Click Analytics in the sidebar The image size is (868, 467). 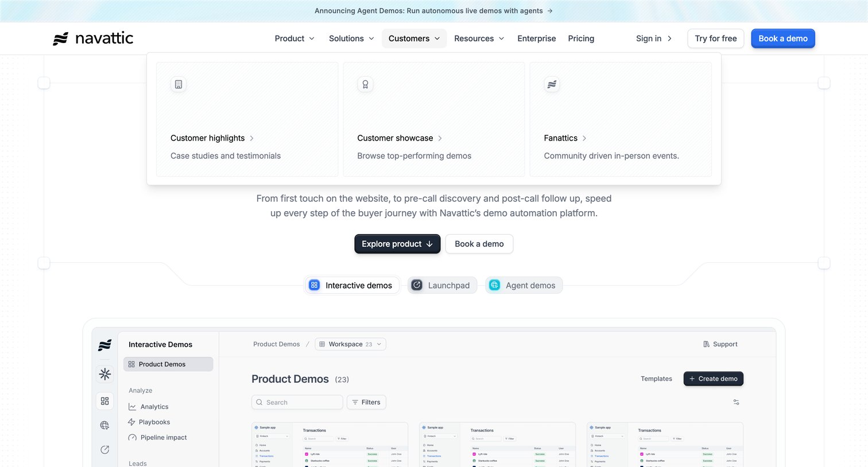click(149, 407)
